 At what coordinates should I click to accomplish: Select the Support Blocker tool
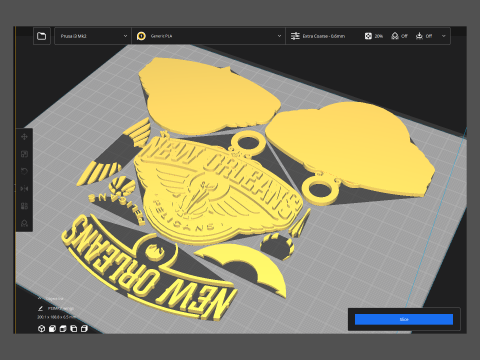point(24,223)
